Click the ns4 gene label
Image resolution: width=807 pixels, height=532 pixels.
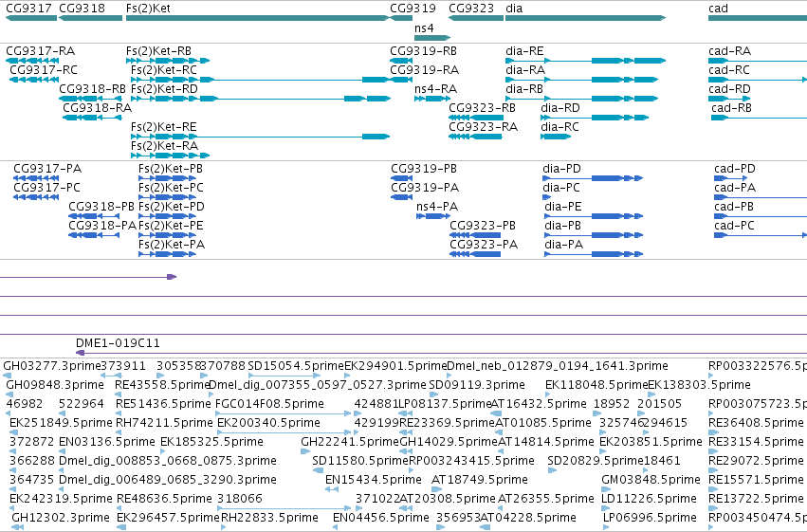(424, 28)
